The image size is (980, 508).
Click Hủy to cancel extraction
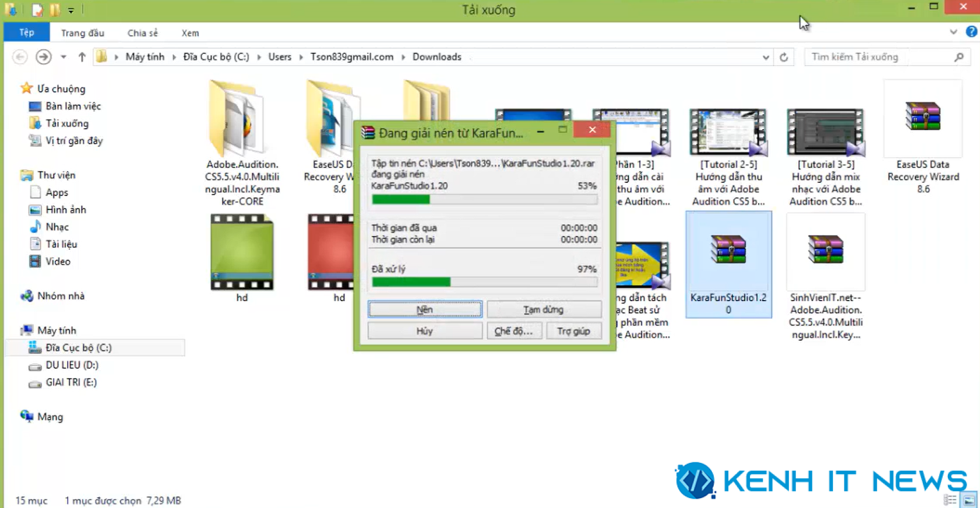(425, 331)
